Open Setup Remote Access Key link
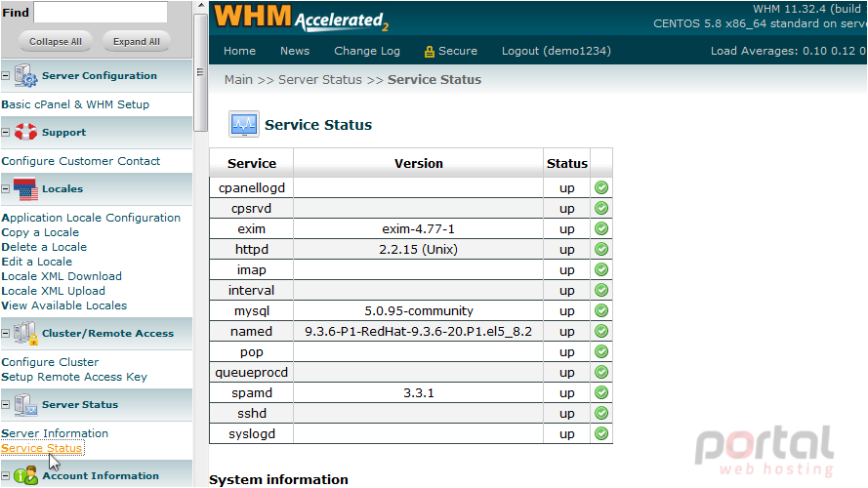Screen dimensions: 868x488 coord(74,377)
